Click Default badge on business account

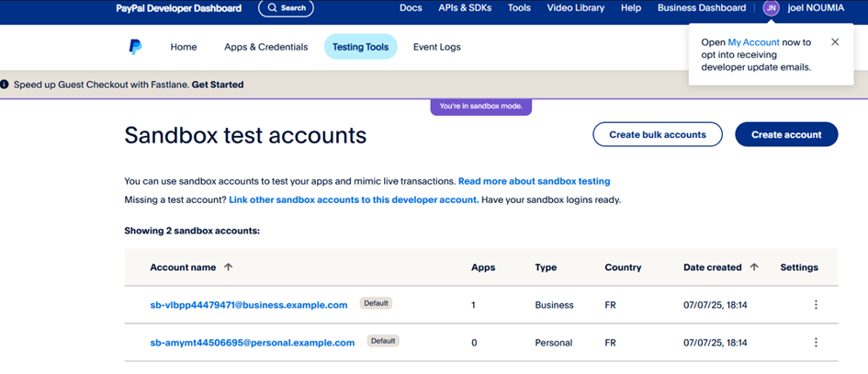(x=376, y=303)
